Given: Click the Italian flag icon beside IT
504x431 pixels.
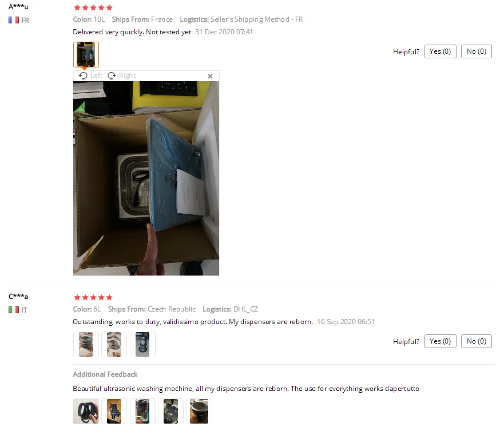Looking at the screenshot, I should point(14,310).
